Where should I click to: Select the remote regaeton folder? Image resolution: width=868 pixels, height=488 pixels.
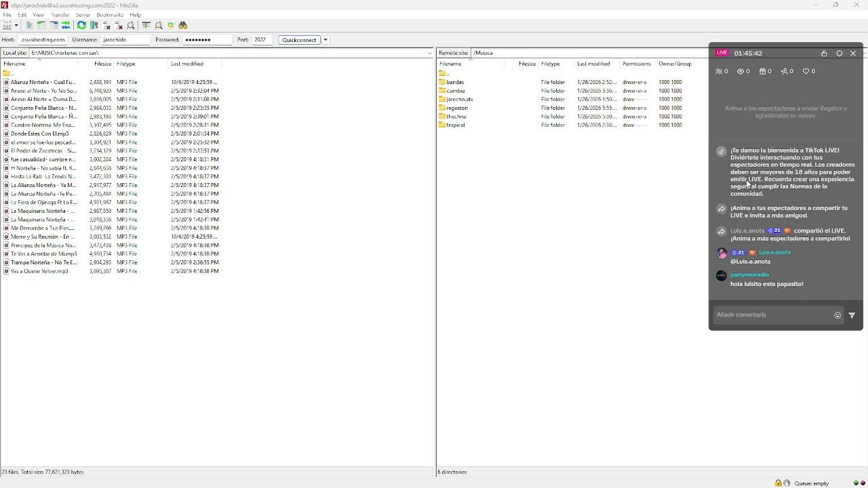[457, 108]
